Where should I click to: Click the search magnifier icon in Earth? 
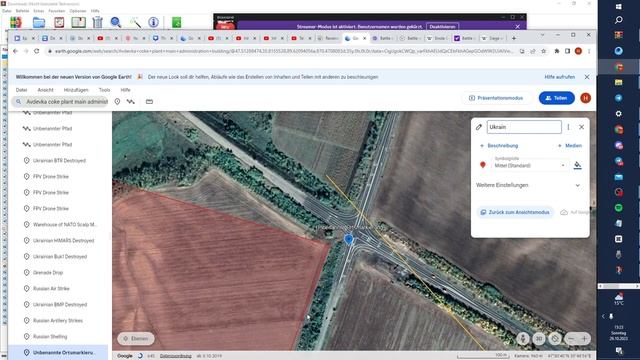point(19,102)
